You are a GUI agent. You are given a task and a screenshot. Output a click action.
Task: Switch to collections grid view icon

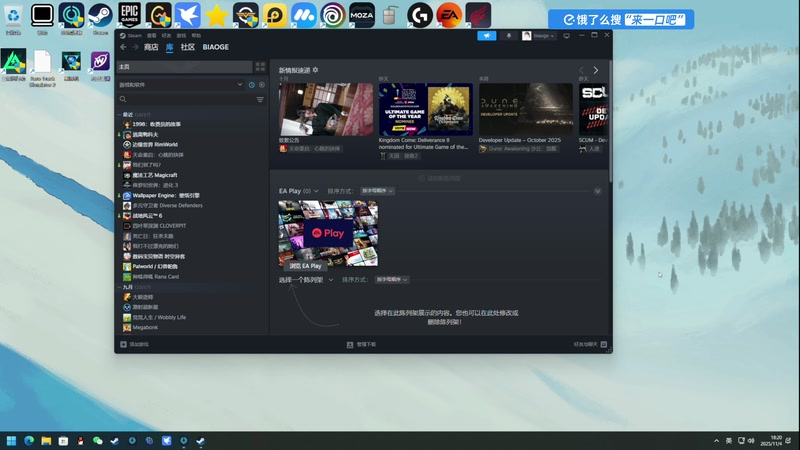tap(260, 67)
